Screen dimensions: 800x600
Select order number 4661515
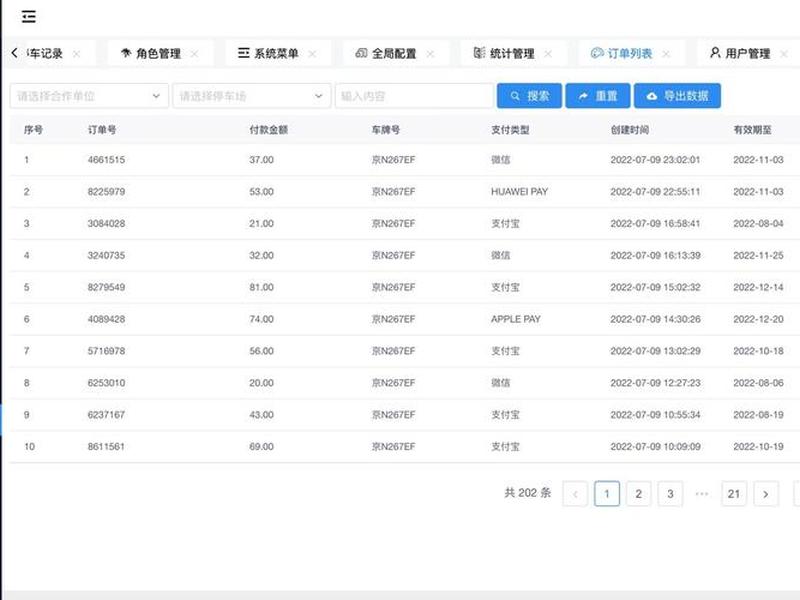pyautogui.click(x=106, y=160)
